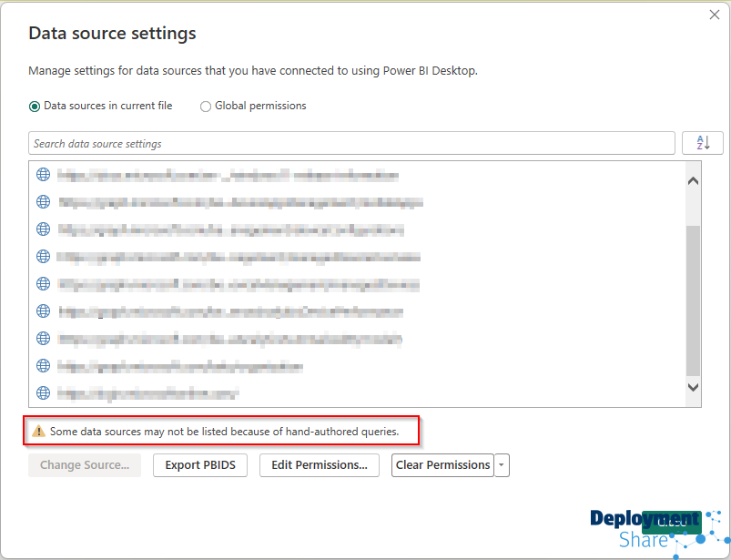Screen dimensions: 731x560
Task: Click the A-Z sort icon button
Action: (702, 144)
